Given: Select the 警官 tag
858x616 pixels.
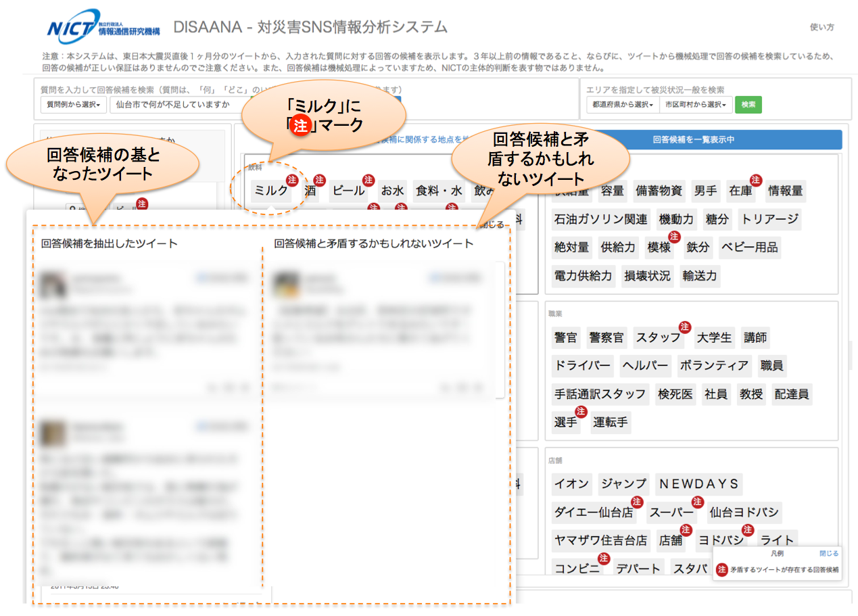Looking at the screenshot, I should click(x=566, y=337).
